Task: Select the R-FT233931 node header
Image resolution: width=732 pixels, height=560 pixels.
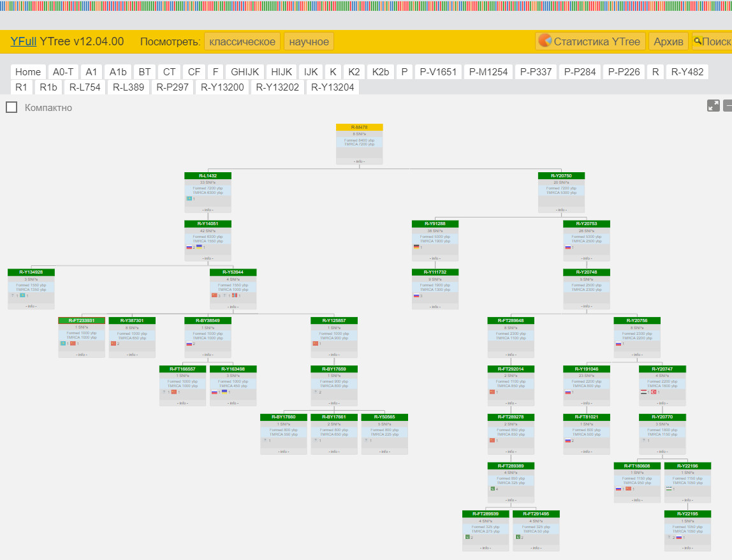Action: coord(82,320)
